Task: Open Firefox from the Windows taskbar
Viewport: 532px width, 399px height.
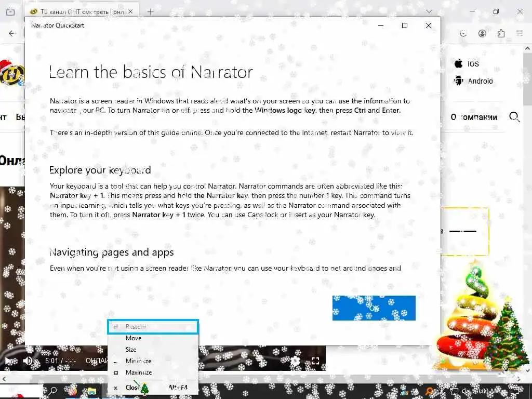Action: [x=72, y=391]
